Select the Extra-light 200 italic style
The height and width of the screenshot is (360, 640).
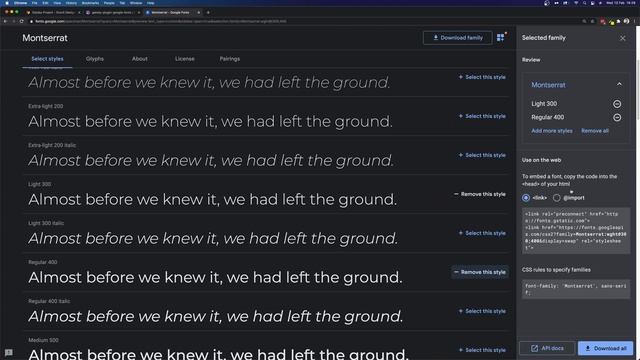click(x=482, y=155)
